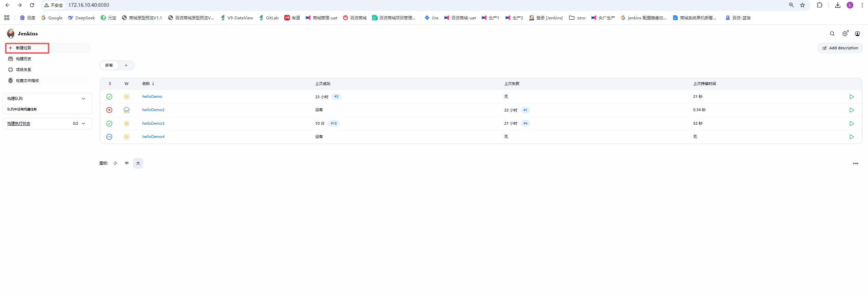The width and height of the screenshot is (868, 296).
Task: Open the helloDemo job
Action: (x=152, y=97)
